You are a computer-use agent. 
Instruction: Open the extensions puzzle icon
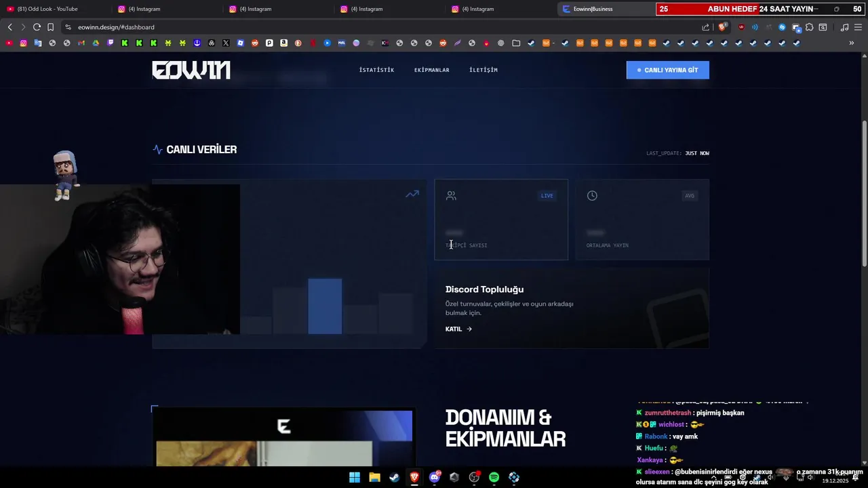coord(809,27)
